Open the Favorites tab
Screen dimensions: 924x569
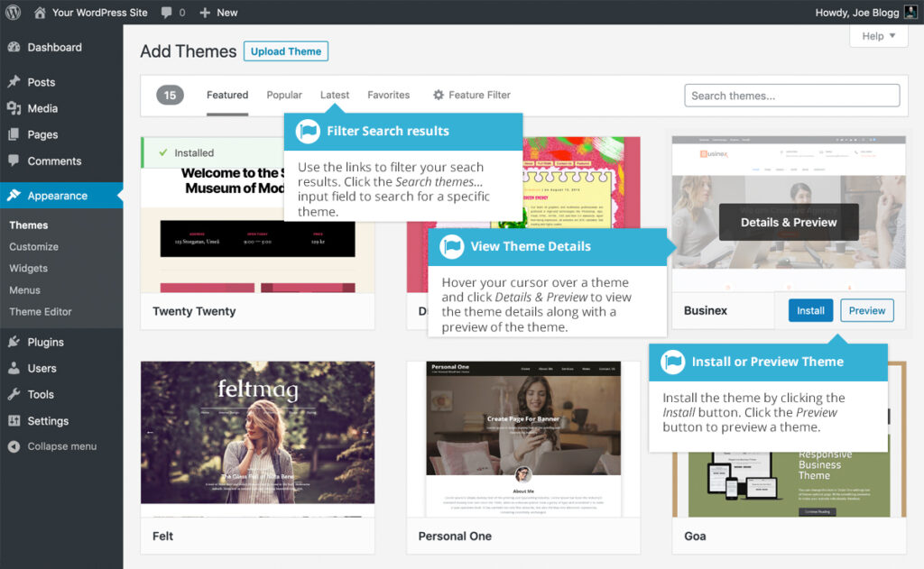click(x=388, y=95)
